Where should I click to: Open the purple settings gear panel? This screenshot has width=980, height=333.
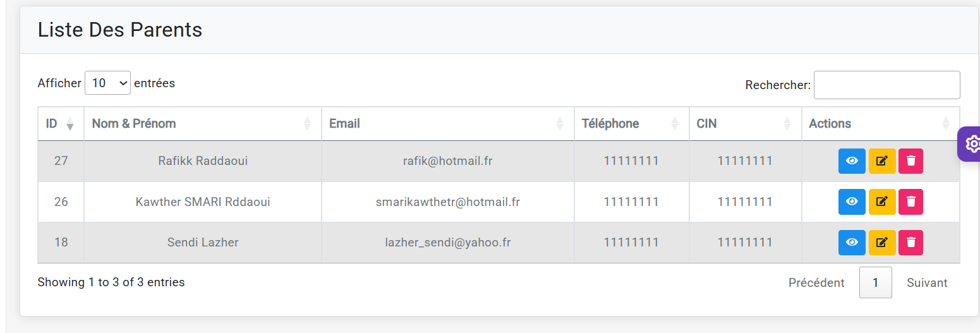click(x=971, y=144)
